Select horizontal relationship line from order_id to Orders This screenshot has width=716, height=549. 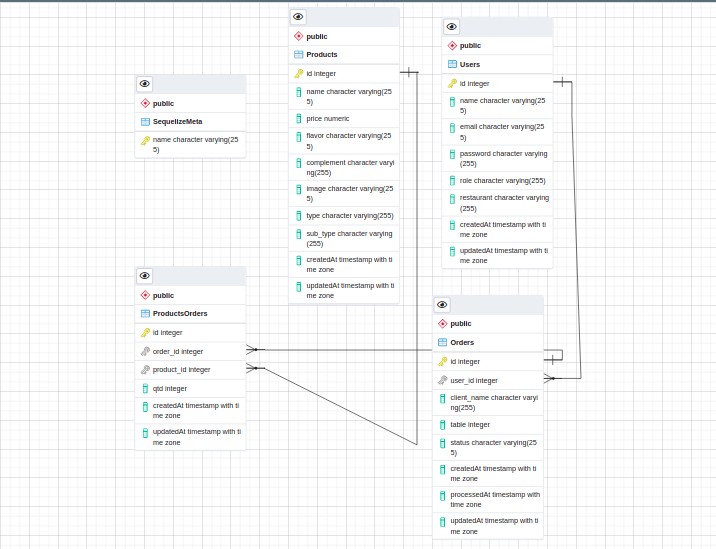tap(348, 350)
